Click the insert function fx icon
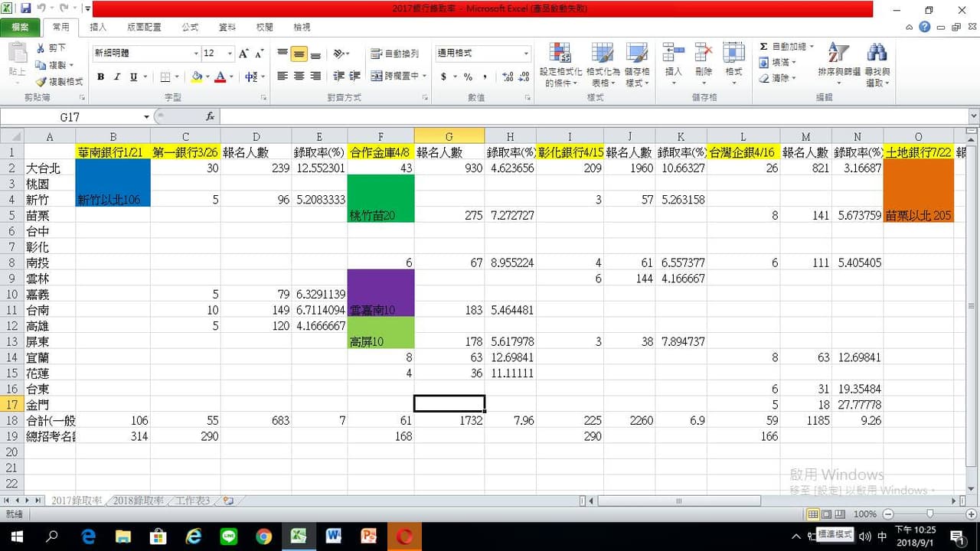Image resolution: width=980 pixels, height=551 pixels. 210,117
